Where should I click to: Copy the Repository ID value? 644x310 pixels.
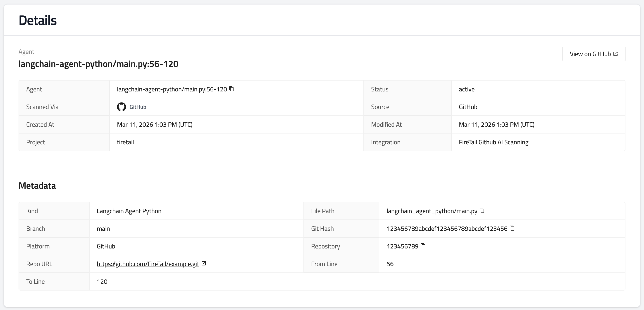point(423,246)
